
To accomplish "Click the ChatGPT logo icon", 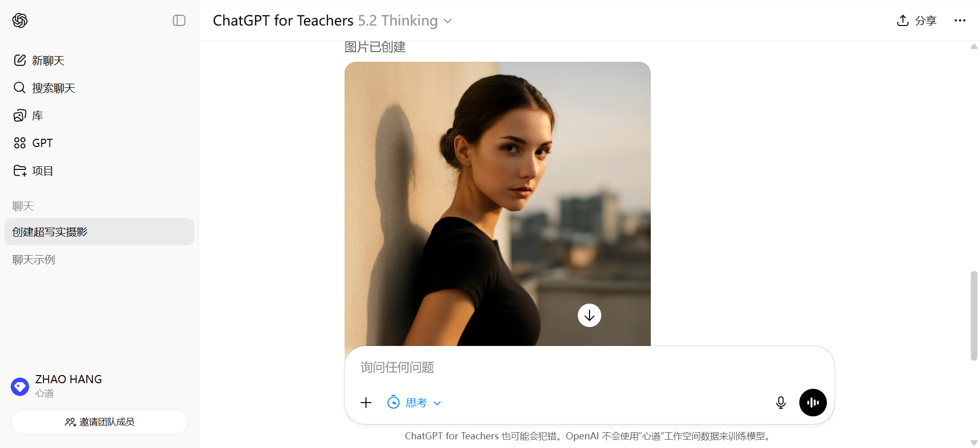I will [x=20, y=20].
